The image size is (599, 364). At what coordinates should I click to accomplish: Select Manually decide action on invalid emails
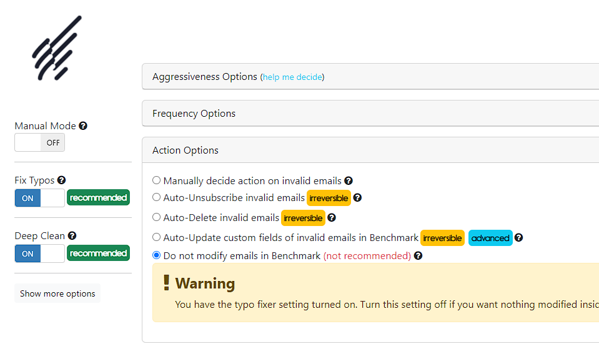156,180
